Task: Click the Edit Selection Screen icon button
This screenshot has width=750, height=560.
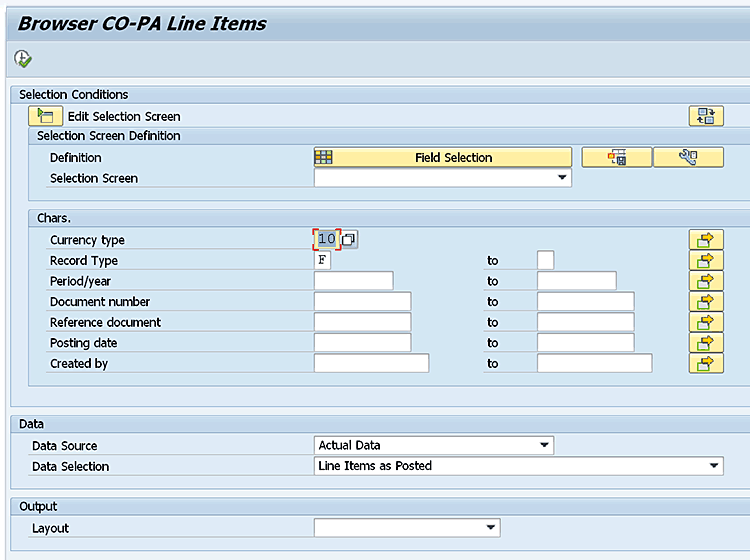Action: [46, 116]
